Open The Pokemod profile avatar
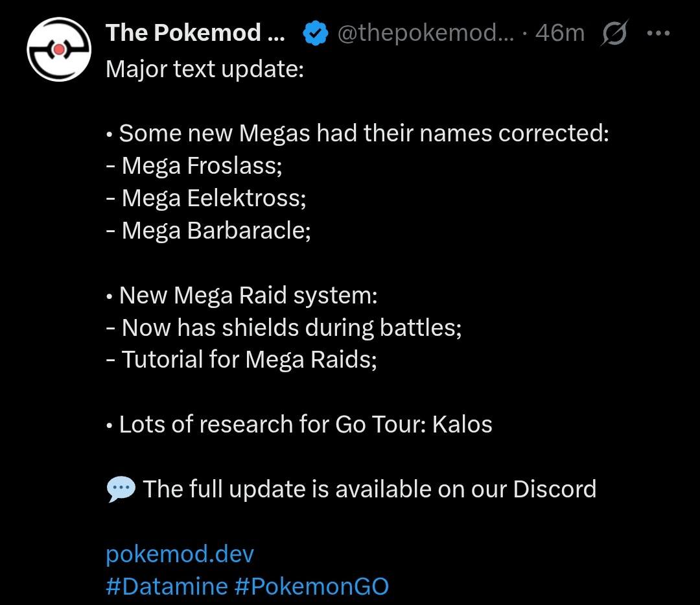 (58, 49)
